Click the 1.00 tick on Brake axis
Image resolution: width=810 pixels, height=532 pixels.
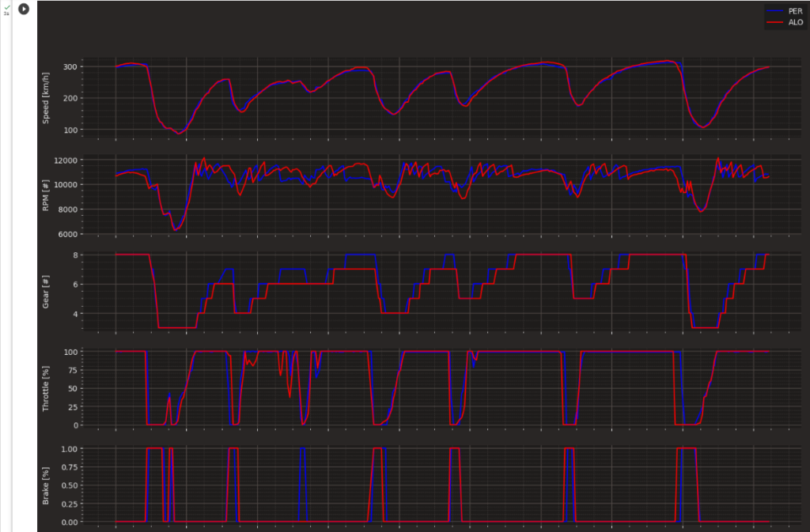(x=68, y=448)
